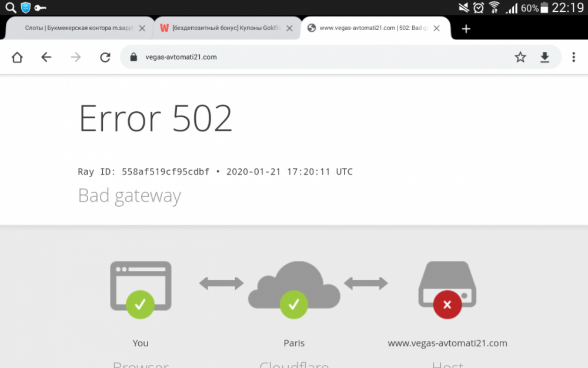Bookmark the page with the star icon
The height and width of the screenshot is (368, 588).
click(520, 57)
